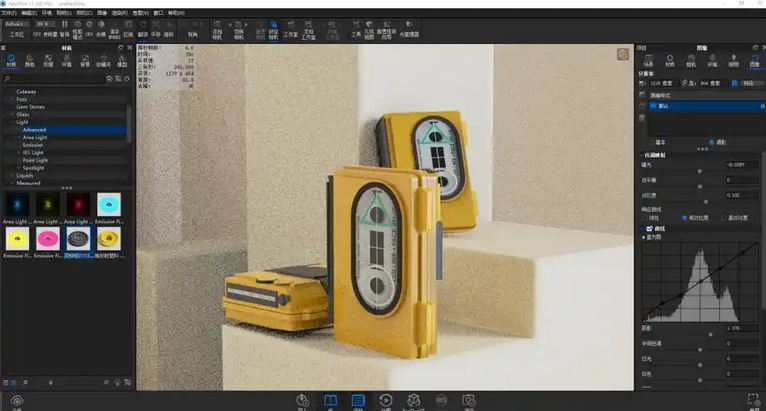Click the Render icon in bottom toolbar

click(467, 401)
